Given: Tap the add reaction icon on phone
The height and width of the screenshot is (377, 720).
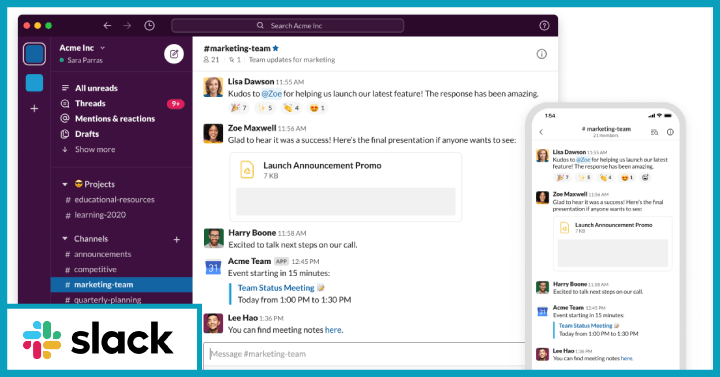Looking at the screenshot, I should click(645, 177).
